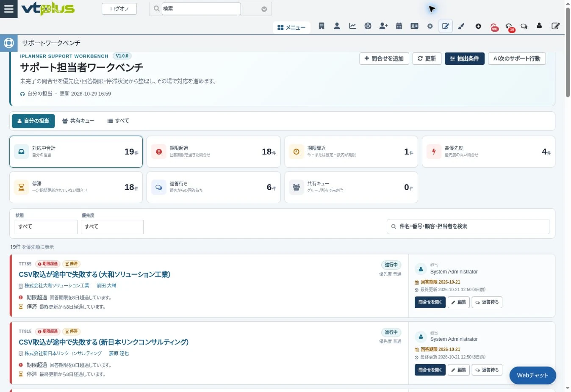This screenshot has width=571, height=392.
Task: Click the ログオフ button
Action: point(119,9)
